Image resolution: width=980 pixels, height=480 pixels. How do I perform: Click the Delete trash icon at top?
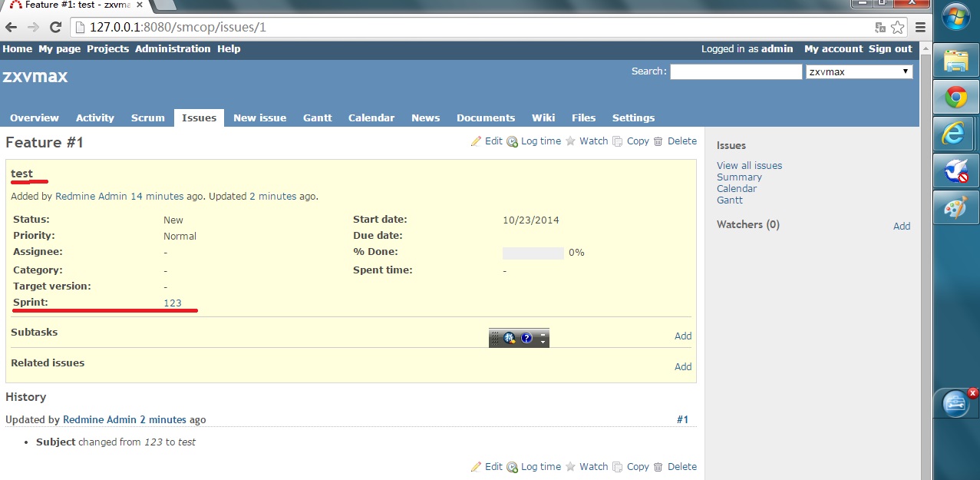[x=658, y=141]
